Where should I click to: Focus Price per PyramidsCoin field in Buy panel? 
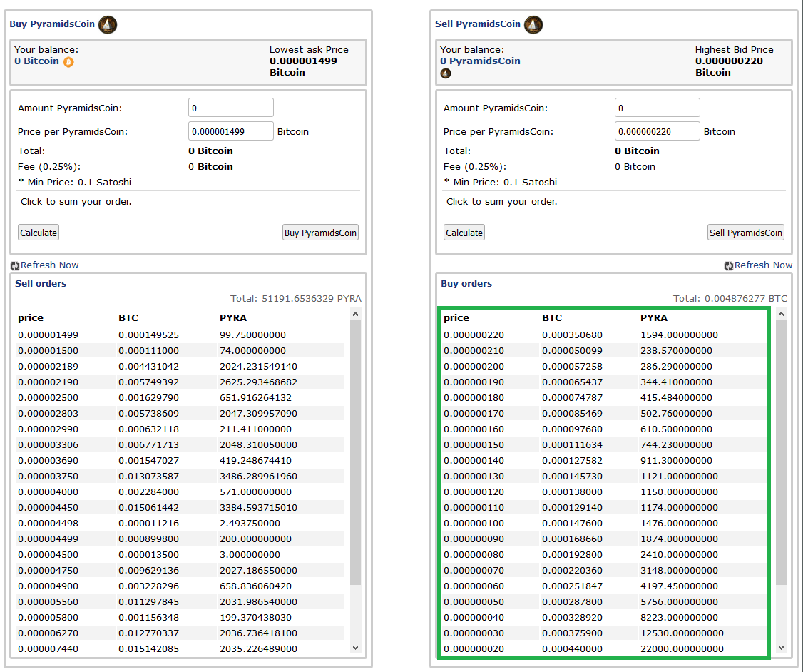231,131
